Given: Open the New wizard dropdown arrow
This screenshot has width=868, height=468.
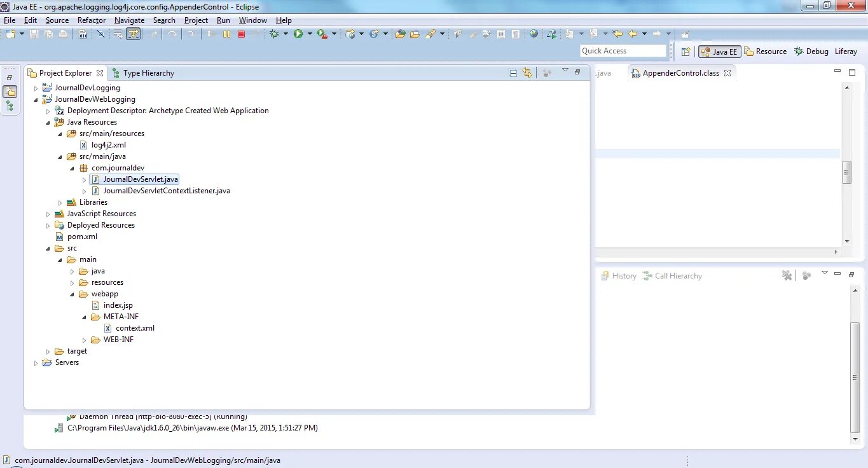Looking at the screenshot, I should pos(22,34).
